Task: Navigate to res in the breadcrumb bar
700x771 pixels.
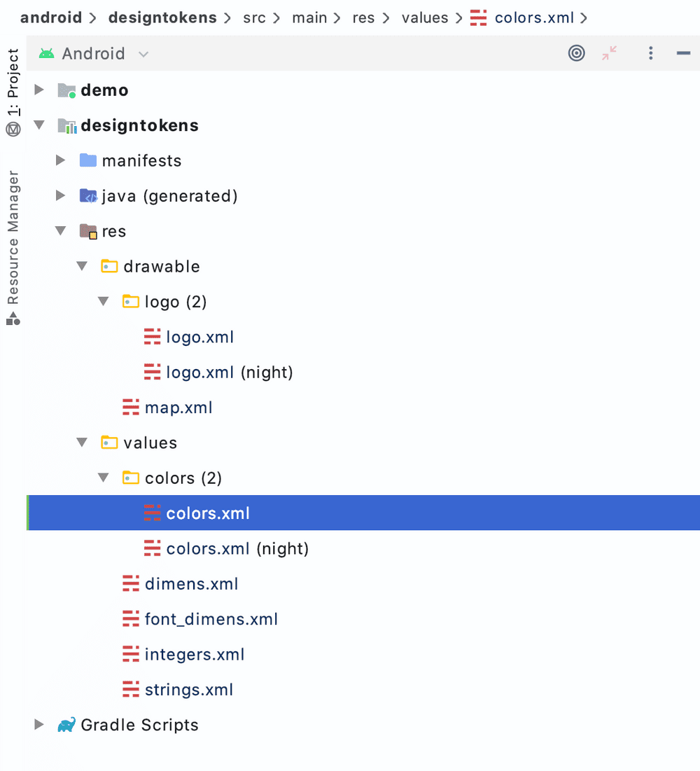Action: pyautogui.click(x=363, y=18)
